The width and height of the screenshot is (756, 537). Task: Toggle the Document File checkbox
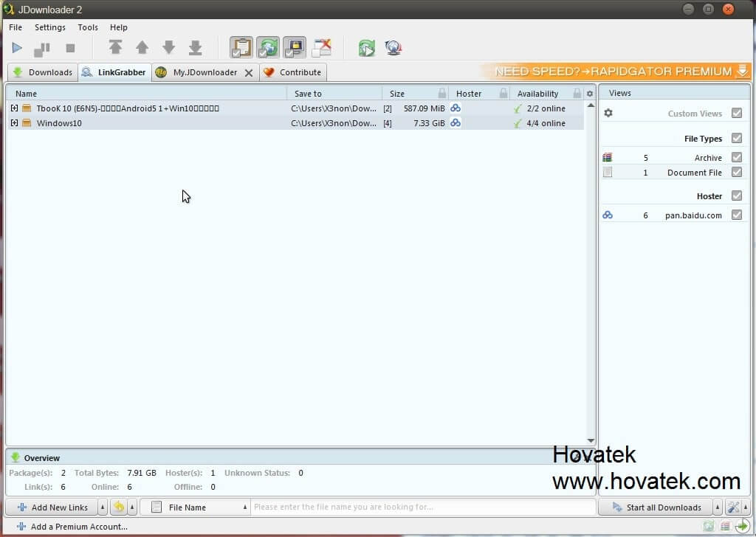point(736,172)
